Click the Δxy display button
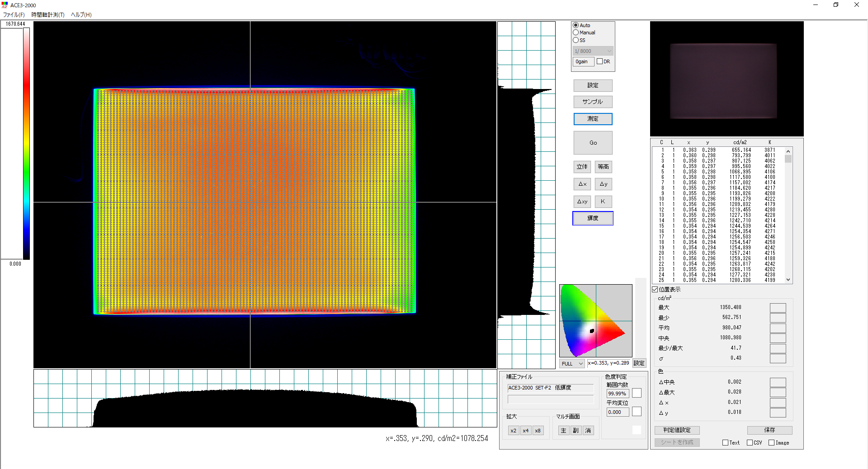Image resolution: width=868 pixels, height=469 pixels. pyautogui.click(x=582, y=202)
